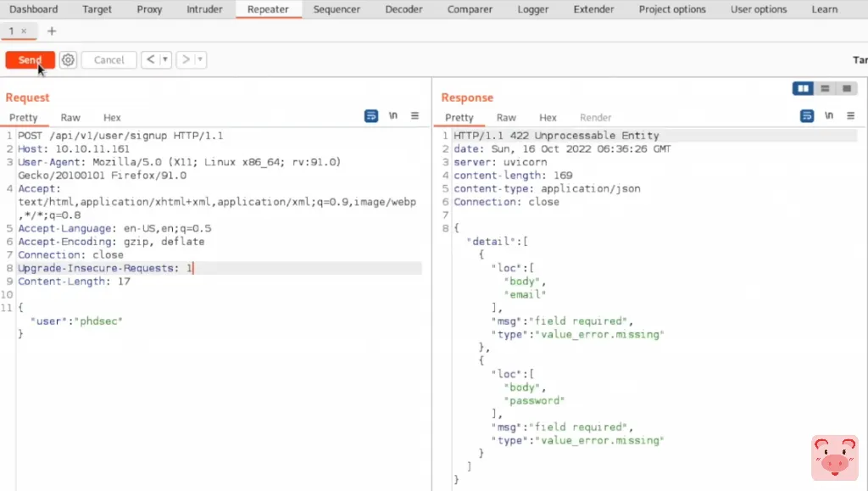Image resolution: width=868 pixels, height=491 pixels.
Task: Switch to side-by-side layout view
Action: click(x=803, y=89)
